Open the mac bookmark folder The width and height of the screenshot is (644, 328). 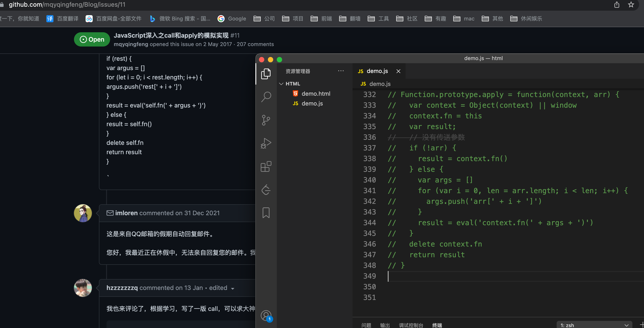(464, 19)
